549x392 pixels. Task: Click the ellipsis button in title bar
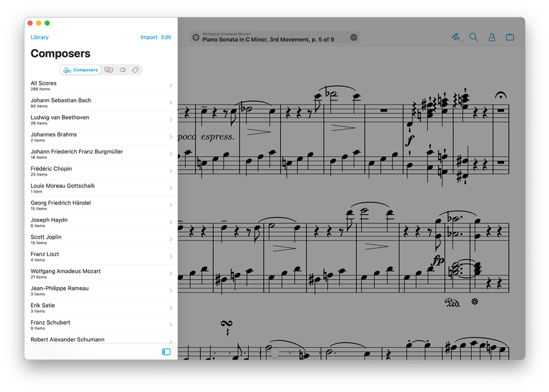point(354,37)
